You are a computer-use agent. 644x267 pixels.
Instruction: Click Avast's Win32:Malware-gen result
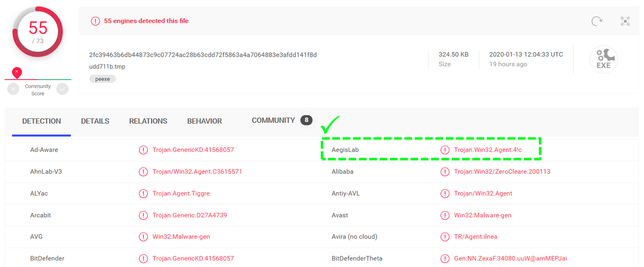[x=483, y=215]
